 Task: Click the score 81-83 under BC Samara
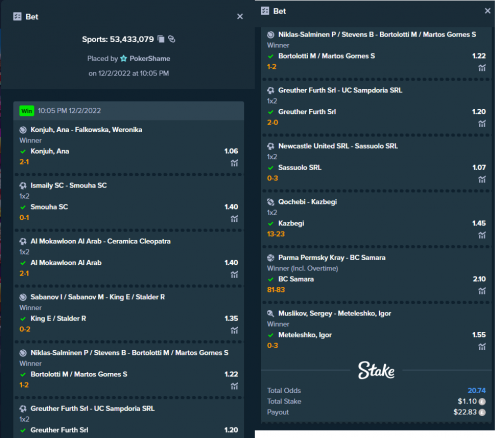[x=276, y=290]
